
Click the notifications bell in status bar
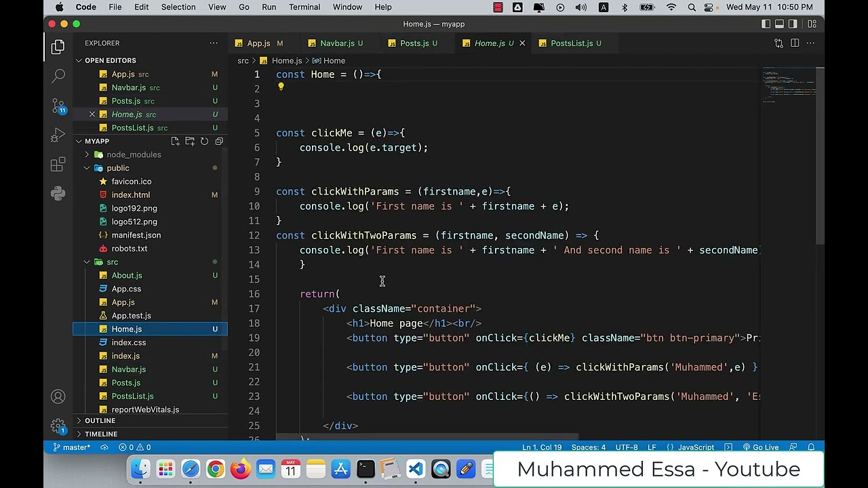pyautogui.click(x=811, y=447)
